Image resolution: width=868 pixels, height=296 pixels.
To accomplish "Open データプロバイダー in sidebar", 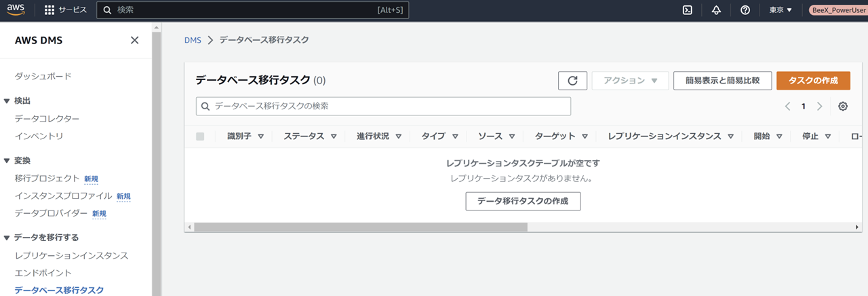I will coord(51,213).
